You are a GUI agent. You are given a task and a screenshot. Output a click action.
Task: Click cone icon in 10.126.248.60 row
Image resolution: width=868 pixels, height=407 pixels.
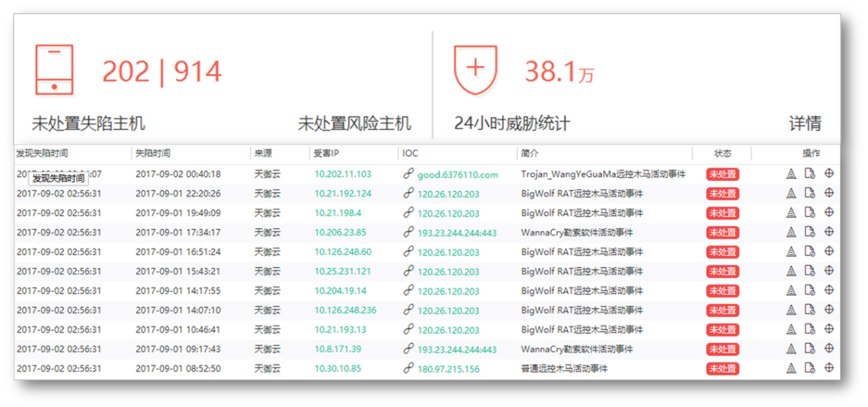tap(791, 251)
